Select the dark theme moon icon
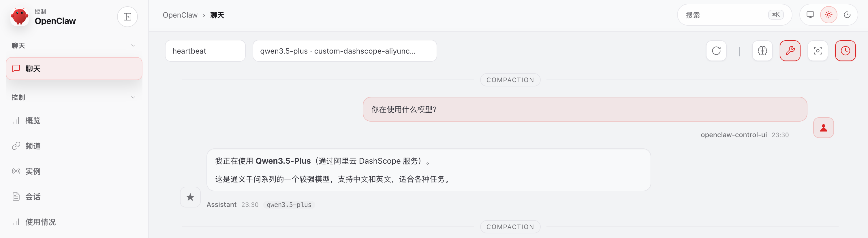 [847, 15]
